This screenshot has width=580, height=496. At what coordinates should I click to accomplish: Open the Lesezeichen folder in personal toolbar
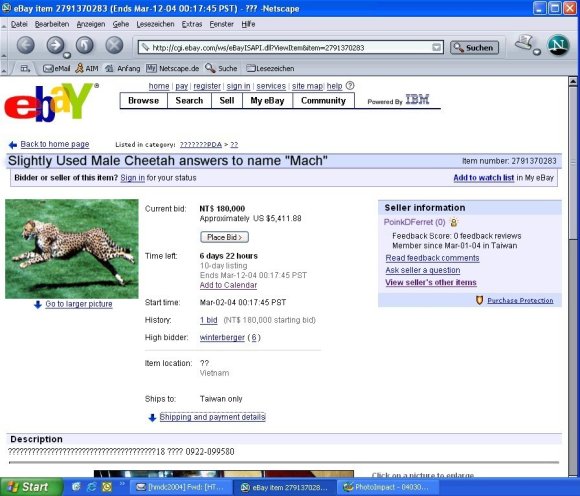point(270,68)
